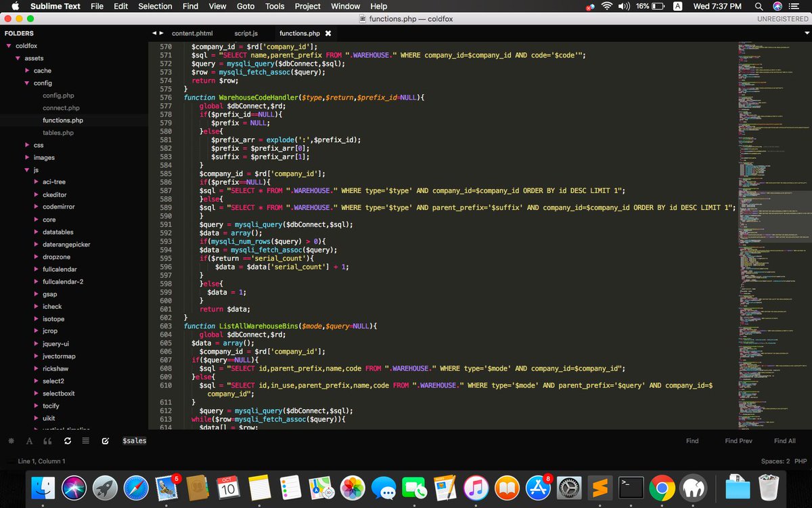Screen dimensions: 812x508
Task: Open Photos app in the Dock
Action: click(x=353, y=487)
